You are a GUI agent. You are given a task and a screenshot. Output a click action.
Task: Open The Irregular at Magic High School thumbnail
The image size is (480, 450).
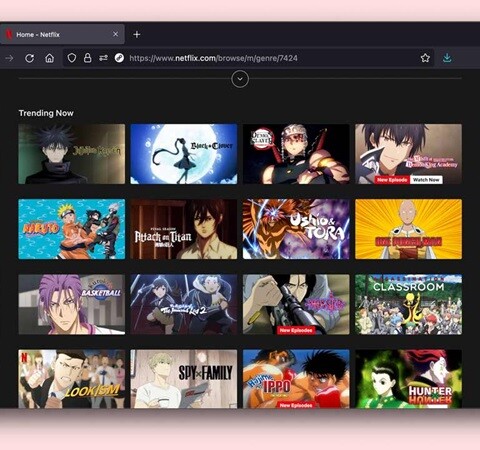pos(184,304)
